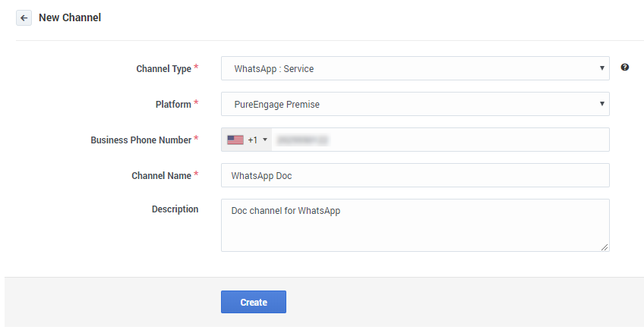This screenshot has height=333, width=644.
Task: Expand the country code caret after +1
Action: pyautogui.click(x=265, y=140)
